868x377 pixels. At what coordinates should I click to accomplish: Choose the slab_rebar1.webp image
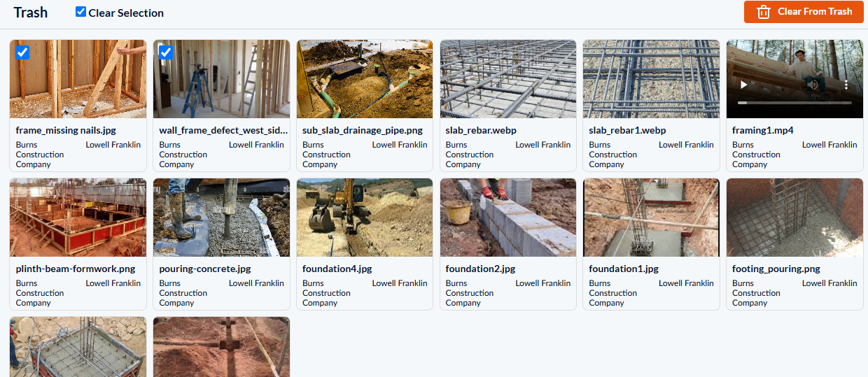click(x=651, y=79)
